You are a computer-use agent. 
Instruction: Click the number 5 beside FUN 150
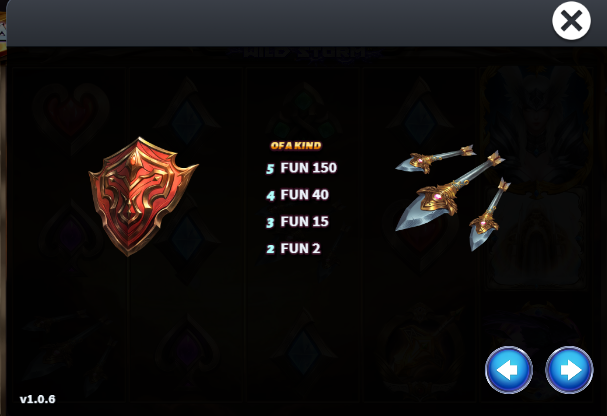click(270, 169)
